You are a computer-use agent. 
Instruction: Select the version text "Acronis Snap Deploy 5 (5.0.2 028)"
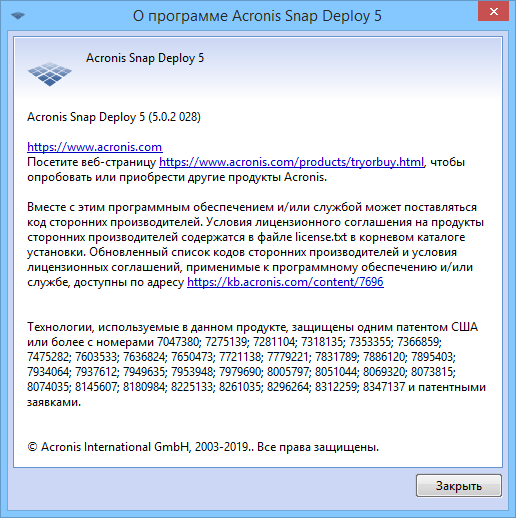[x=114, y=117]
